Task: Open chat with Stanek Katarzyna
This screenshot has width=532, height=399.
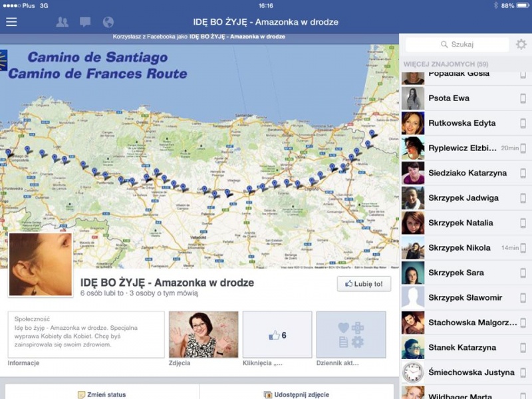Action: click(x=465, y=348)
